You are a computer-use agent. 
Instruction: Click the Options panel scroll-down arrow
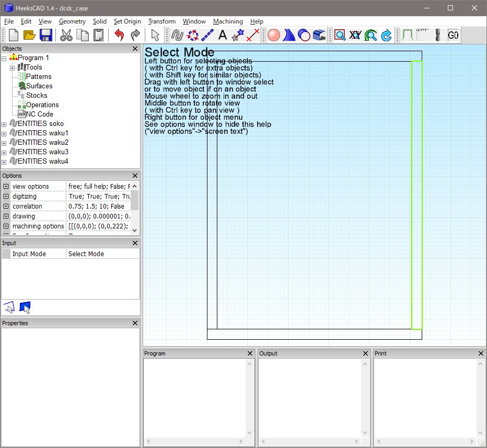[x=135, y=230]
